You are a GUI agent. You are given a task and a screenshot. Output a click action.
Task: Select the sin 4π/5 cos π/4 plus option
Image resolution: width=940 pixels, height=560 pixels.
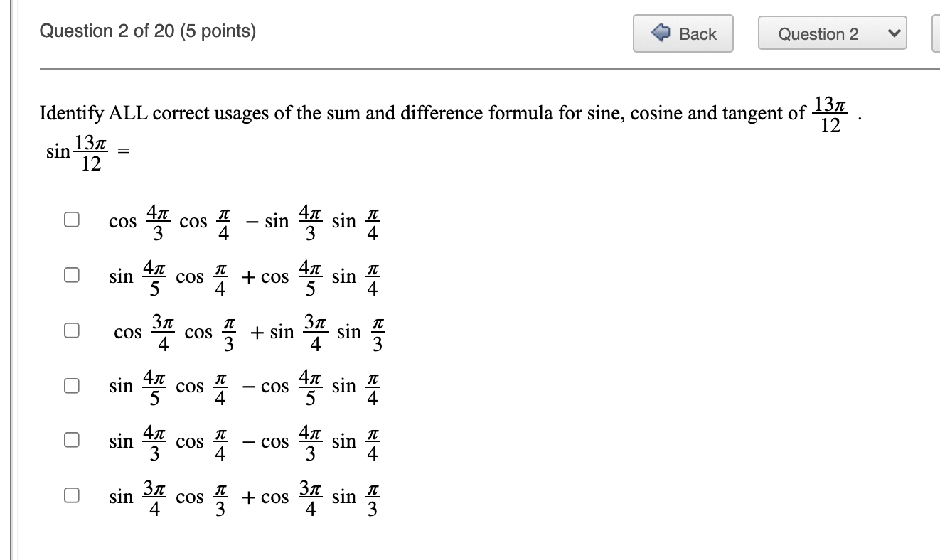71,274
